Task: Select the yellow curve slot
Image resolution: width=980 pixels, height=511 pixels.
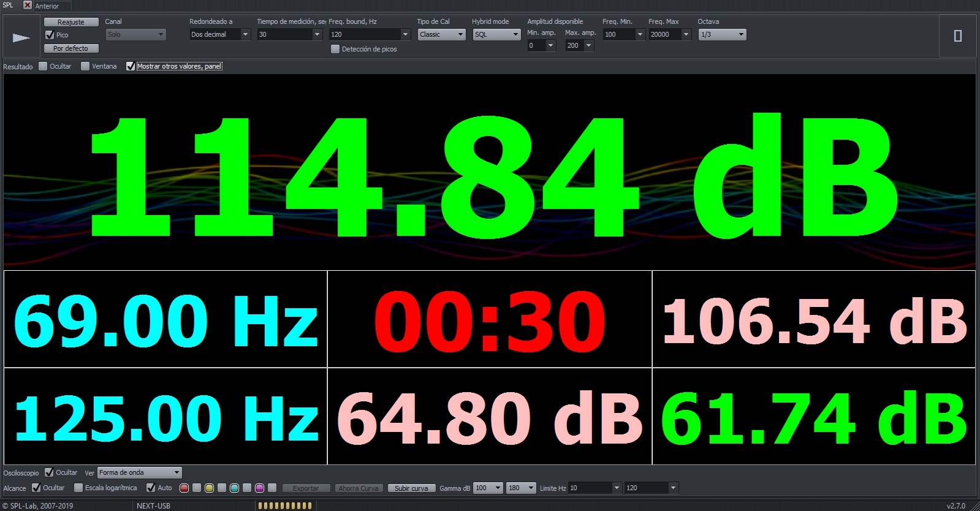Action: 209,488
